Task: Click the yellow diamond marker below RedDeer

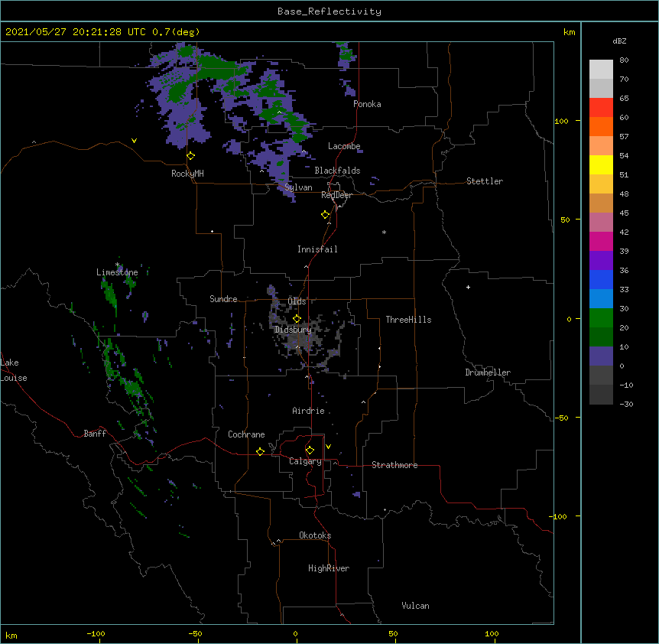Action: pos(326,215)
